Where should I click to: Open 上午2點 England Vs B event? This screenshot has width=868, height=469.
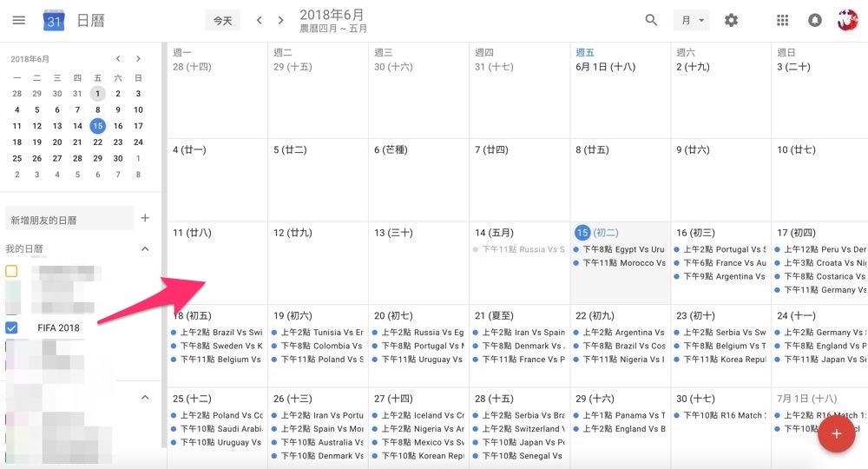tap(620, 428)
